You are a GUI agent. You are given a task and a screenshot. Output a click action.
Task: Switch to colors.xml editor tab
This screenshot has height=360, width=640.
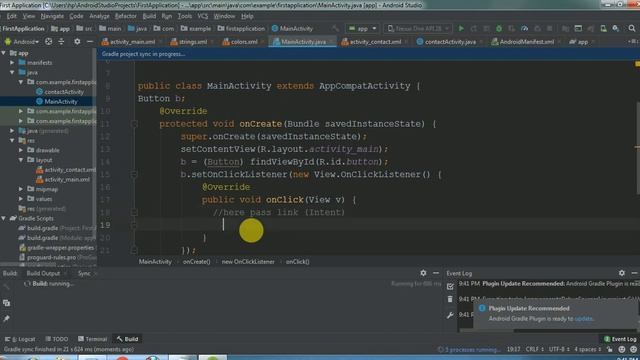[x=243, y=42]
